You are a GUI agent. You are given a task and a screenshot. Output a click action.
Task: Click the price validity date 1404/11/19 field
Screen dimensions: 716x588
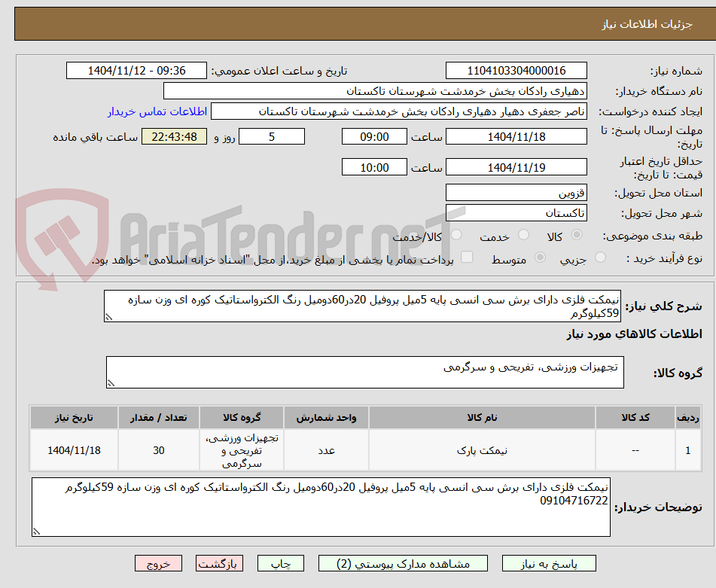[x=516, y=167]
